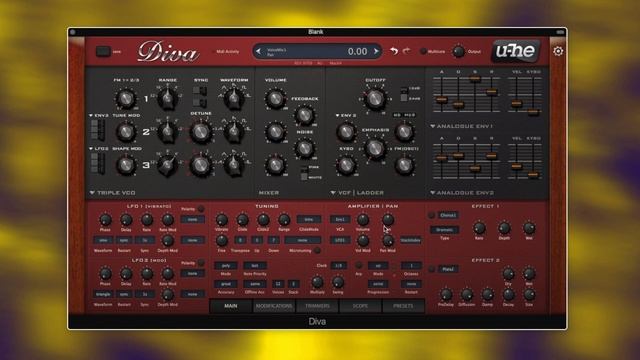The height and width of the screenshot is (360, 640).
Task: Open the ENV2 Tune Mod source menu
Action: (x=99, y=116)
